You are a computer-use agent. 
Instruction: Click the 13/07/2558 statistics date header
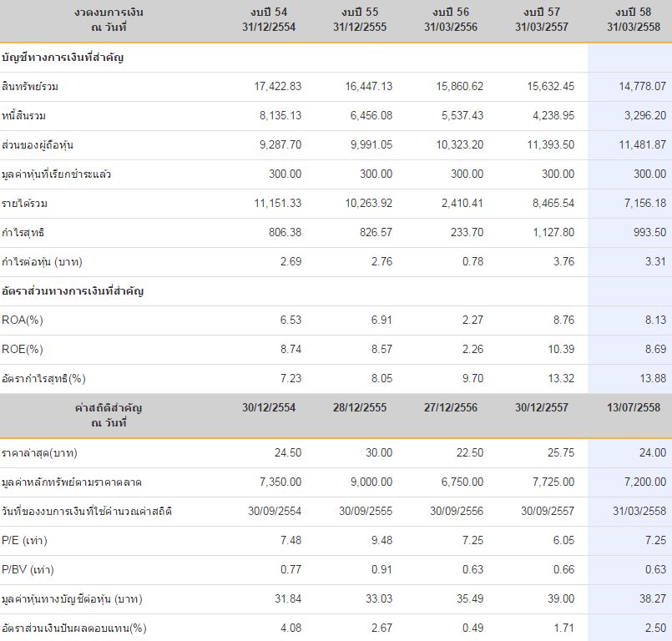click(x=634, y=407)
